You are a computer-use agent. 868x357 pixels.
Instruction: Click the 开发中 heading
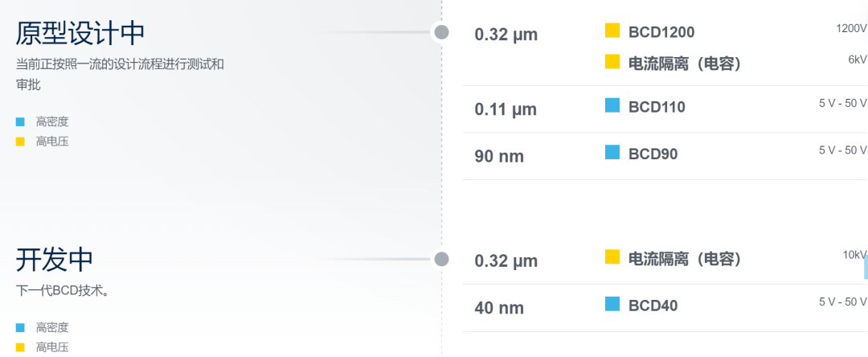click(55, 260)
